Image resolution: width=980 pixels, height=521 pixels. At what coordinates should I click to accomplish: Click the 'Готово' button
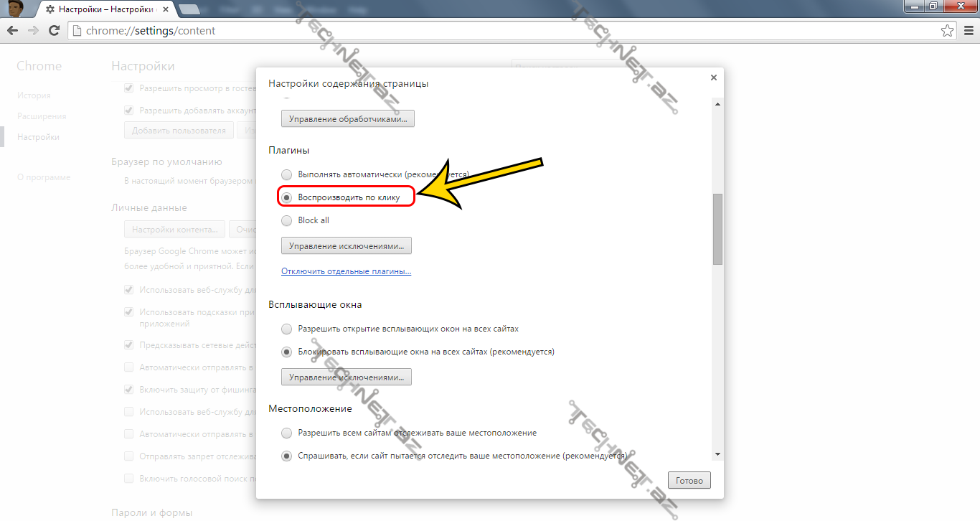pos(689,480)
